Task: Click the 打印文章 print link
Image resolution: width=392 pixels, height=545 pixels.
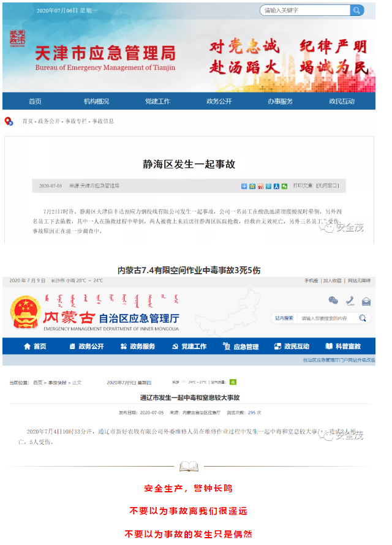Action: point(303,185)
